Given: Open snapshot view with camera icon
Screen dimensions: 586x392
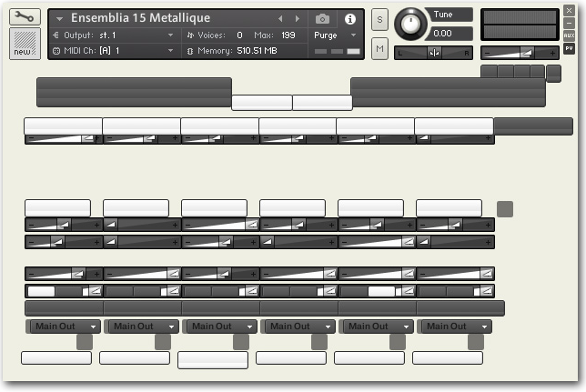Looking at the screenshot, I should click(322, 19).
